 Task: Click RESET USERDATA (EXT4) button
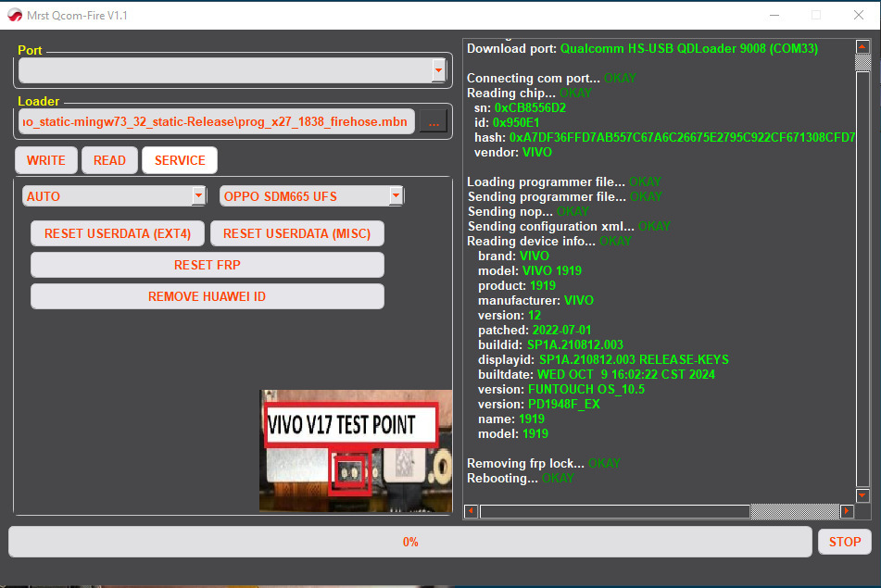[118, 233]
